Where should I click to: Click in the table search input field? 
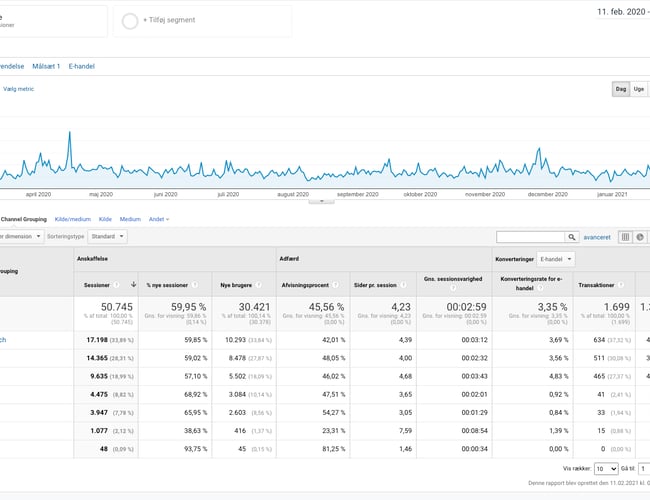pyautogui.click(x=530, y=237)
